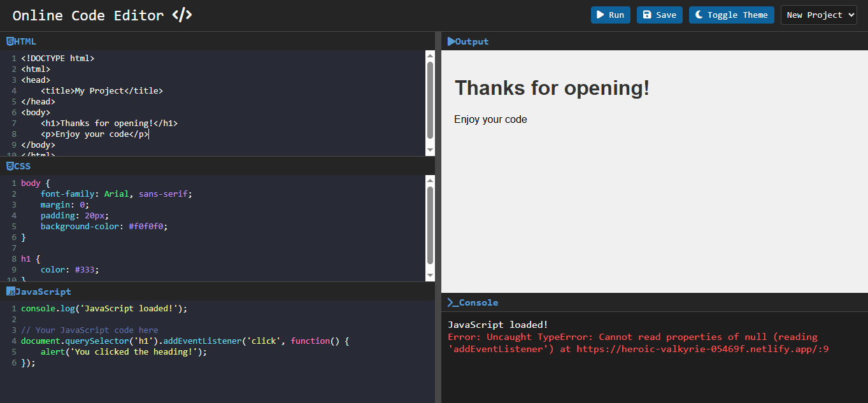Image resolution: width=868 pixels, height=403 pixels.
Task: Place cursor in the <!DOCTYPE html> line
Action: tap(57, 58)
